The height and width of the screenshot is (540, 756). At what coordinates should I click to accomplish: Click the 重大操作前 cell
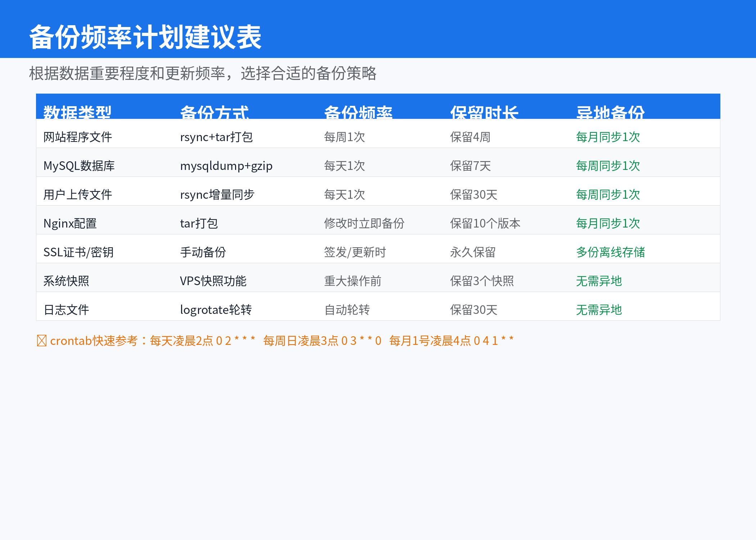[352, 281]
